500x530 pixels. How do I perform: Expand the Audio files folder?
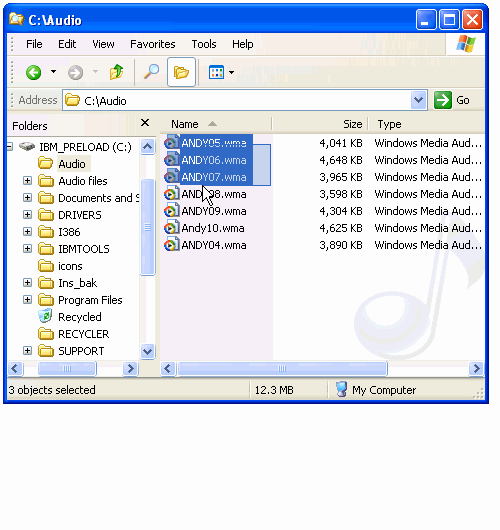pos(28,181)
